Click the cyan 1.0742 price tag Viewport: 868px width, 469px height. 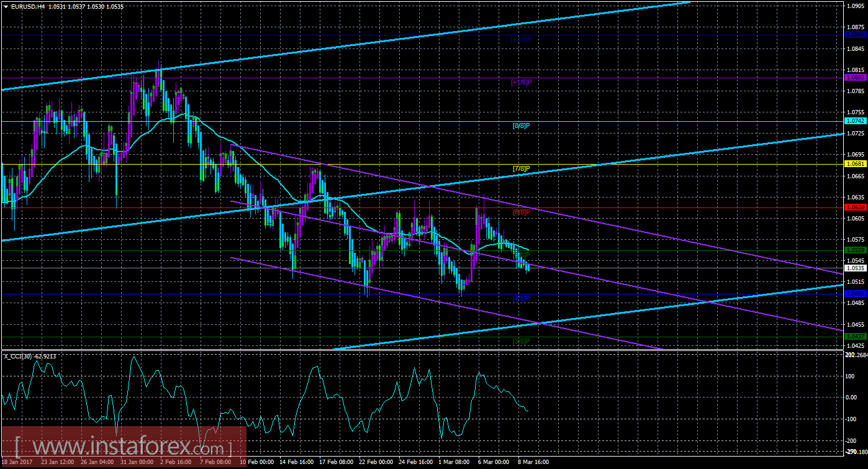click(855, 121)
